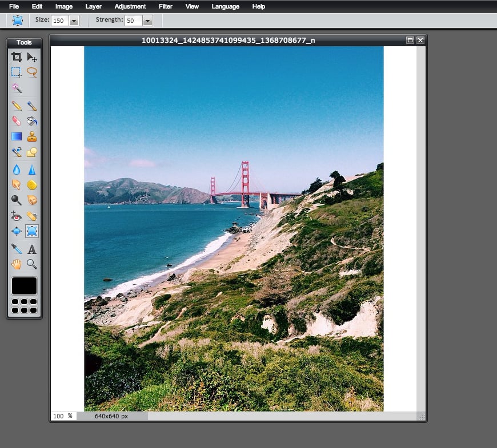Activate the Paint bucket tool
Image resolution: width=497 pixels, height=448 pixels.
31,121
